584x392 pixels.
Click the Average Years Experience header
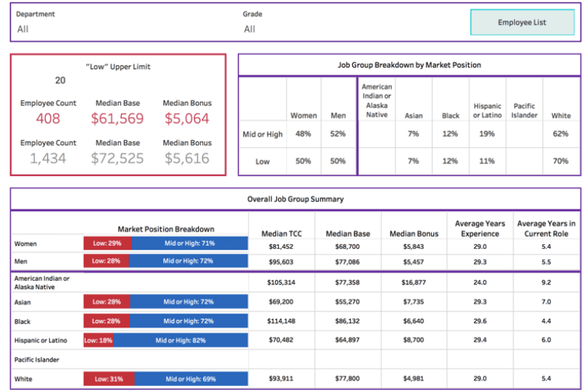[x=480, y=229]
